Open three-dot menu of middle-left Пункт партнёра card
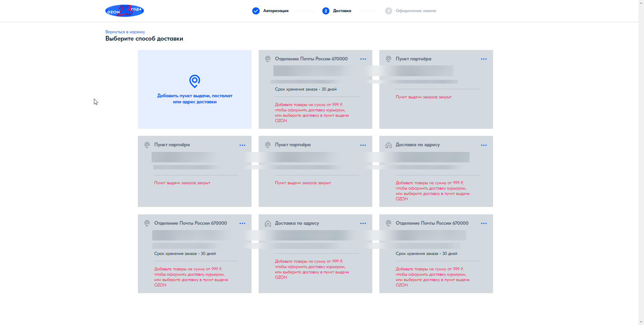644x325 pixels. pos(242,145)
